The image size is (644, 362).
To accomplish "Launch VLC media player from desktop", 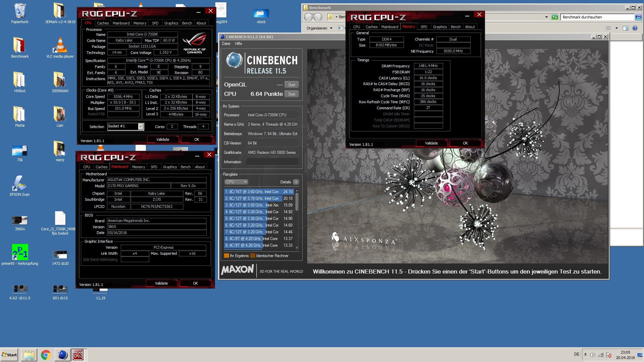I will tap(60, 48).
